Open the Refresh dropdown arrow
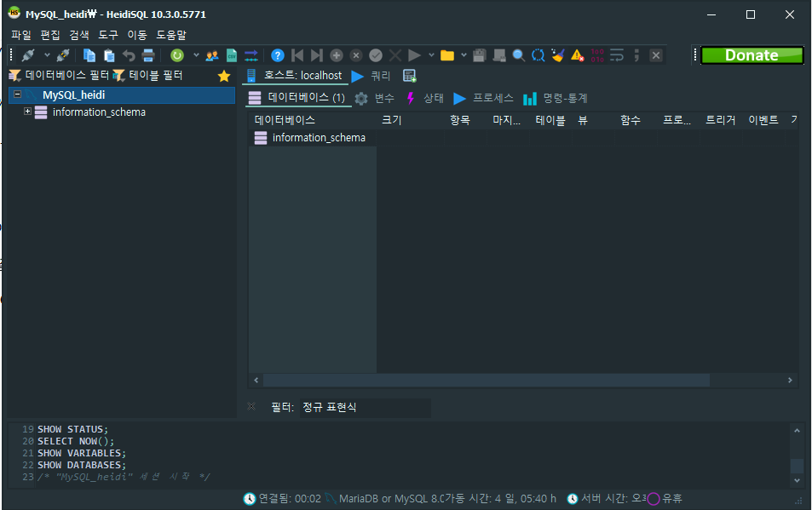This screenshot has height=510, width=812. [196, 55]
